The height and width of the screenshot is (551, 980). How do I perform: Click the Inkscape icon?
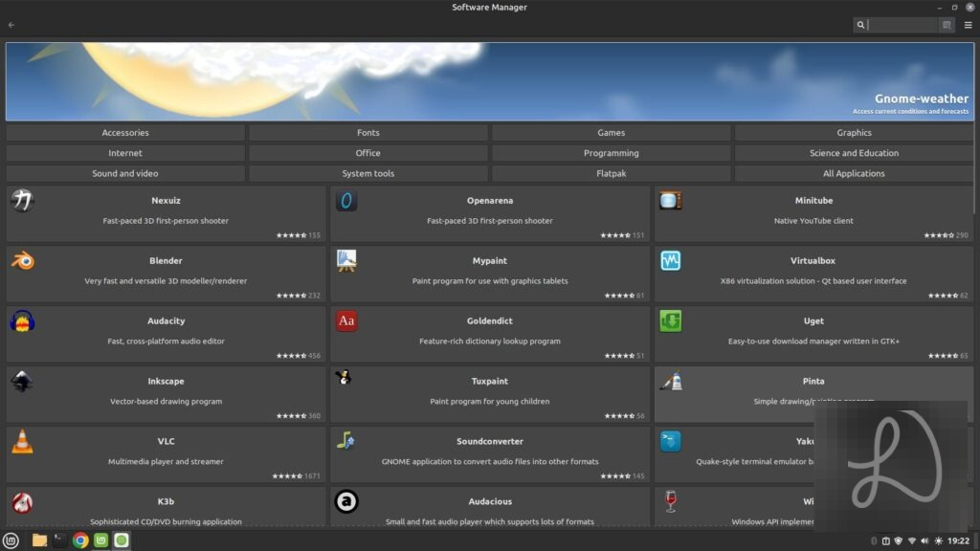click(x=22, y=381)
